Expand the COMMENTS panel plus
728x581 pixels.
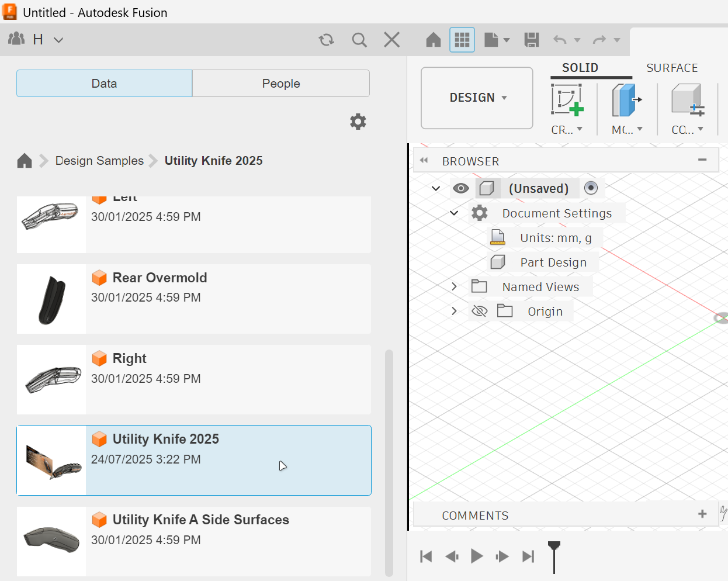(702, 514)
